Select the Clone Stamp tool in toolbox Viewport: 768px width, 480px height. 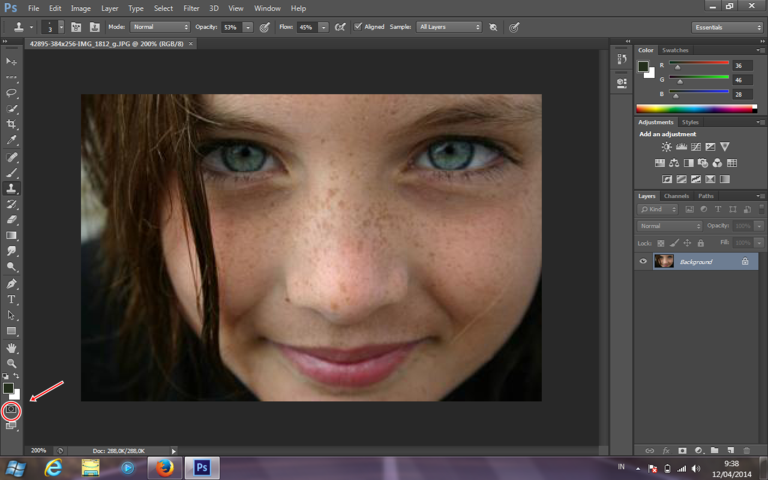coord(12,188)
